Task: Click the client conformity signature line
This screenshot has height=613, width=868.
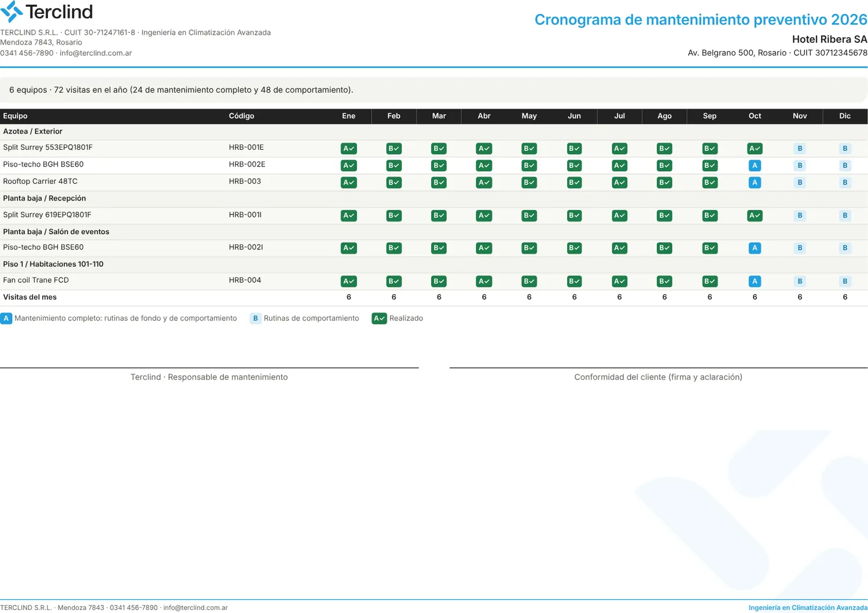Action: pyautogui.click(x=659, y=368)
